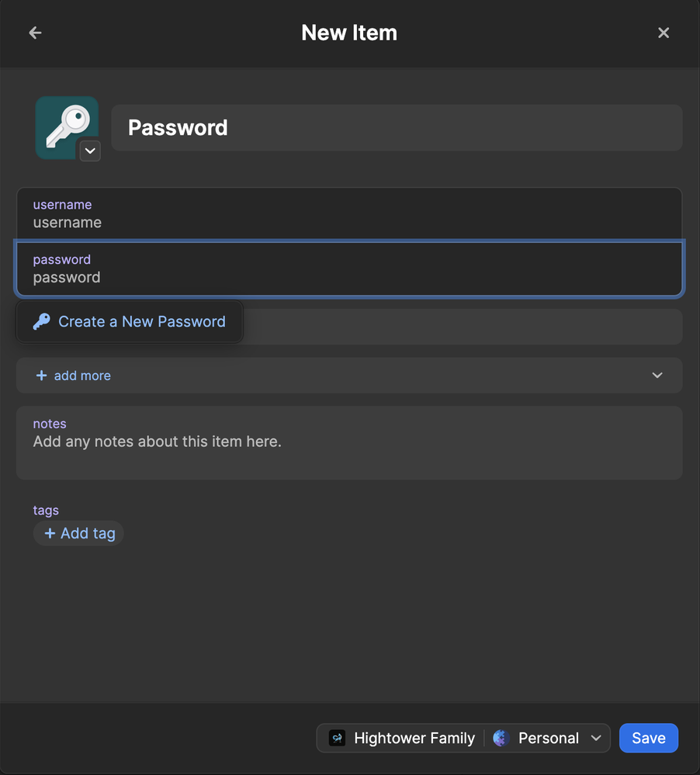Image resolution: width=700 pixels, height=775 pixels.
Task: Click the back arrow icon
Action: (x=35, y=33)
